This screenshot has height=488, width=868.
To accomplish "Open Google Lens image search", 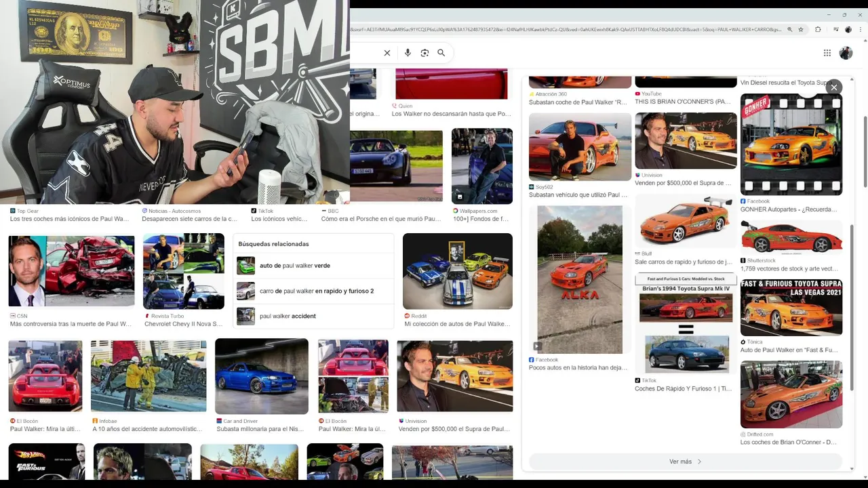I will (x=425, y=53).
